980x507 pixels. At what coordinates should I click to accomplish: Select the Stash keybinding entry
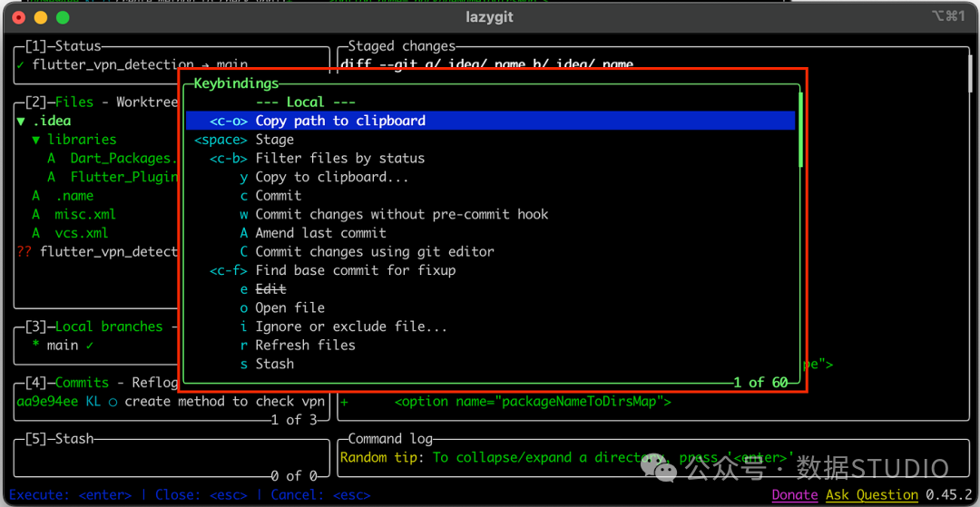[x=490, y=364]
